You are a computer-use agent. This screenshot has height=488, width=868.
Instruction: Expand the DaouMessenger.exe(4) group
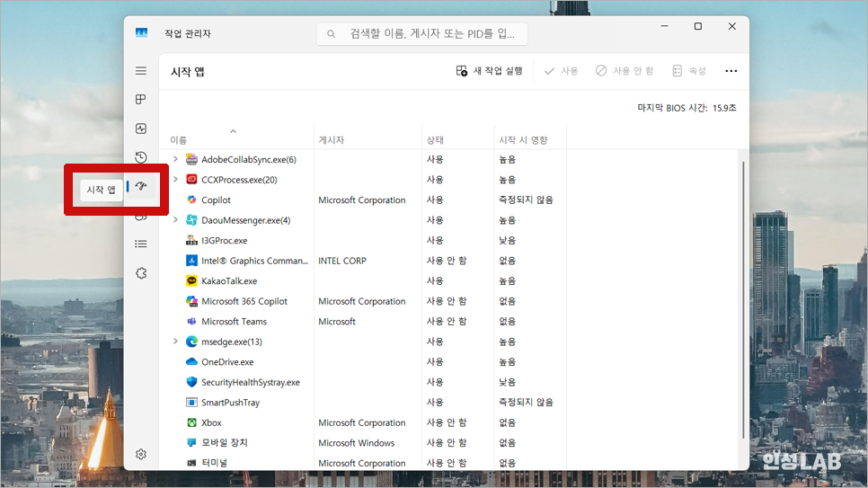pos(175,220)
